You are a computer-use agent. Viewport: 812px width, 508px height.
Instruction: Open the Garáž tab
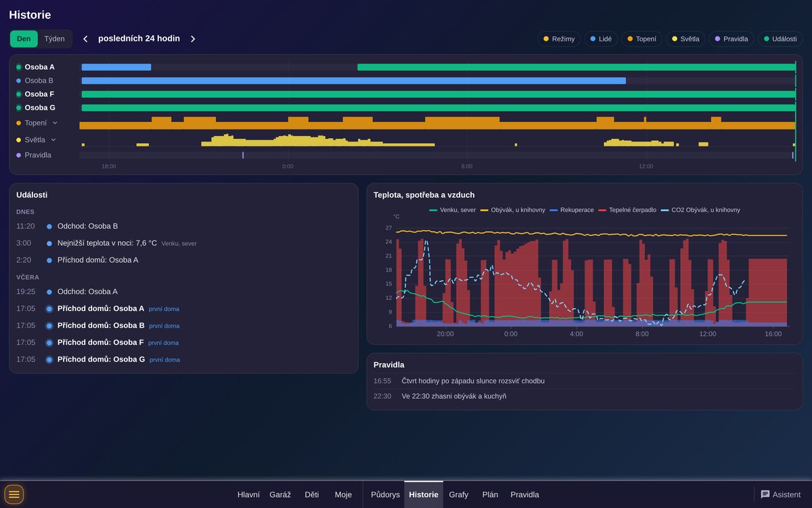click(x=280, y=494)
